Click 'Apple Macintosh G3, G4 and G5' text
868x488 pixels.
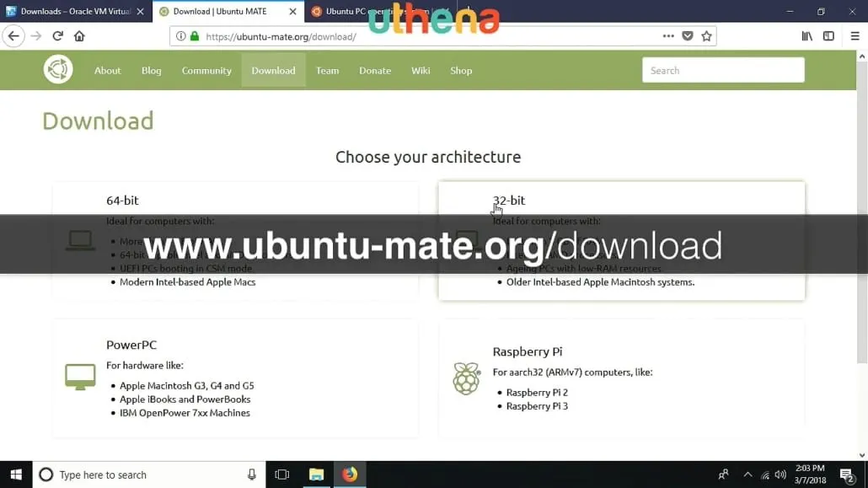coord(187,385)
